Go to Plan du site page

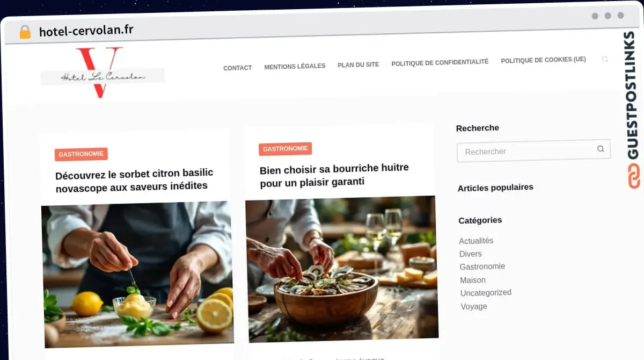(358, 64)
